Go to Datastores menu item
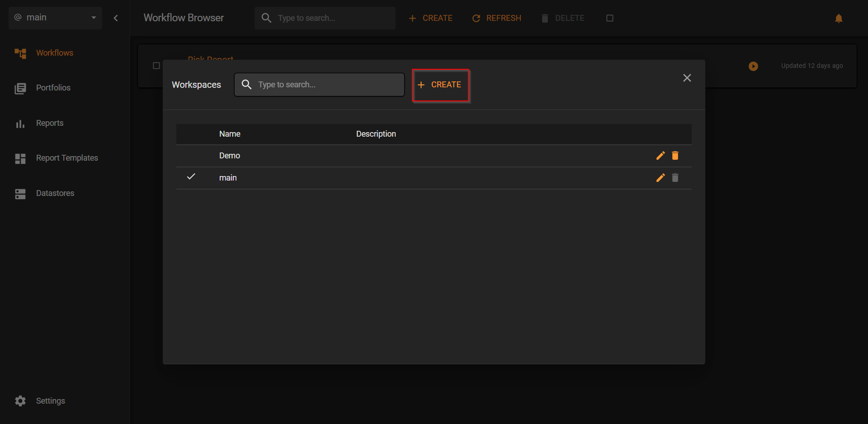Screen dimensions: 868x424 55,193
